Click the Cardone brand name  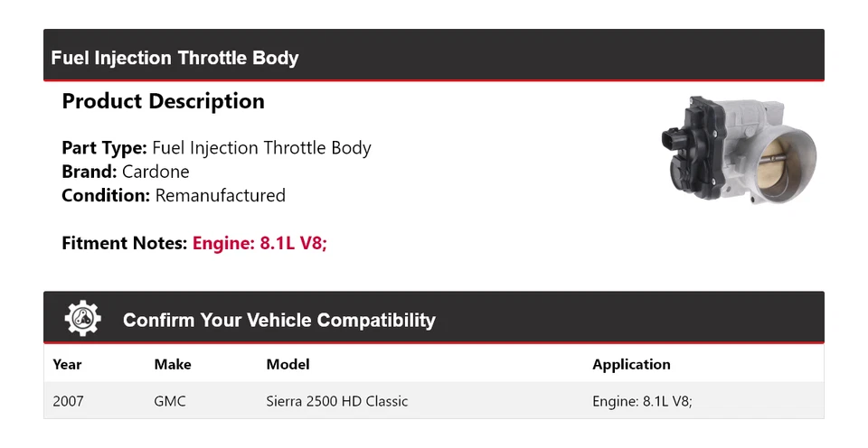156,172
